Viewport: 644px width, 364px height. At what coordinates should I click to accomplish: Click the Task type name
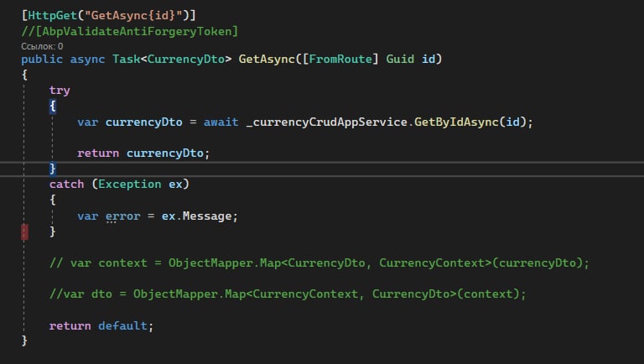(x=126, y=60)
